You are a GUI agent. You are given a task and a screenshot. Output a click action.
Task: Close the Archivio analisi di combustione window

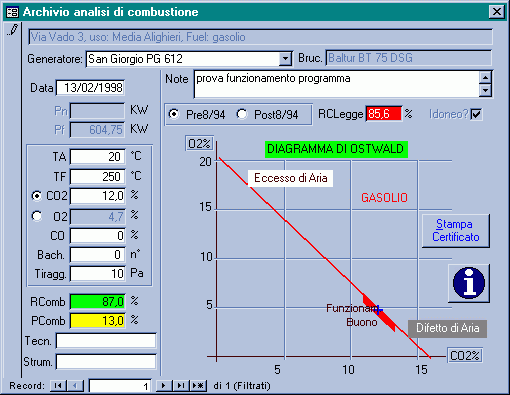click(x=496, y=12)
